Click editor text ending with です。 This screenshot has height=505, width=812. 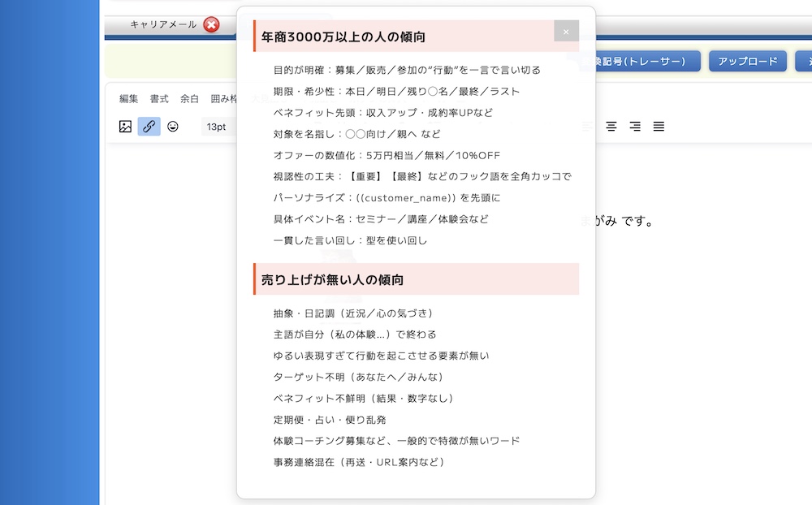click(624, 221)
